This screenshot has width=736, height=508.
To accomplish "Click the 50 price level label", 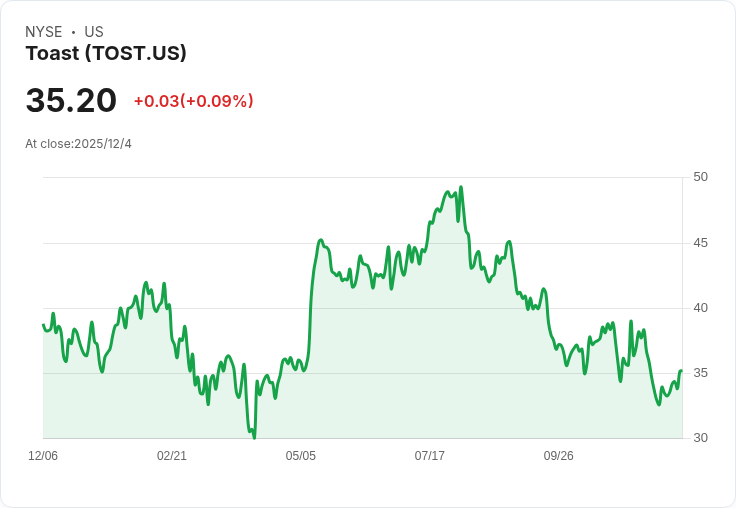I will 701,177.
